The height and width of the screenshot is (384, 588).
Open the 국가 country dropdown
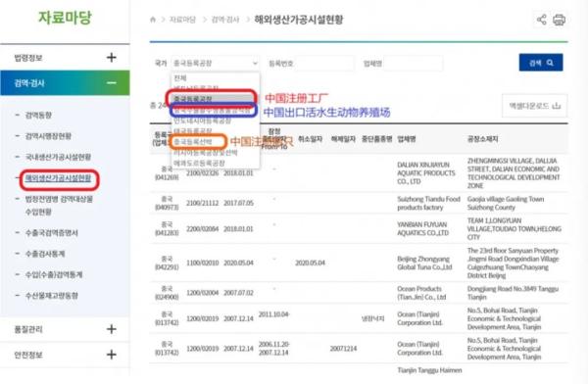tap(216, 63)
